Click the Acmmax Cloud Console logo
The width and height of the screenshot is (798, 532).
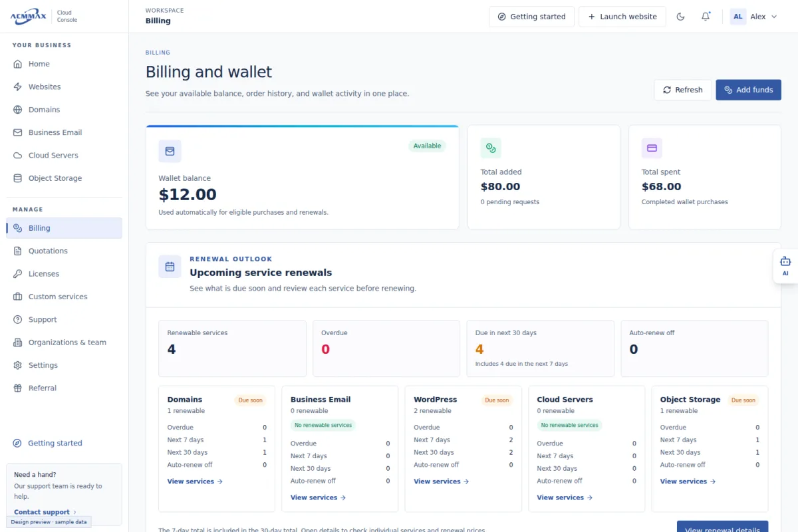pos(44,17)
